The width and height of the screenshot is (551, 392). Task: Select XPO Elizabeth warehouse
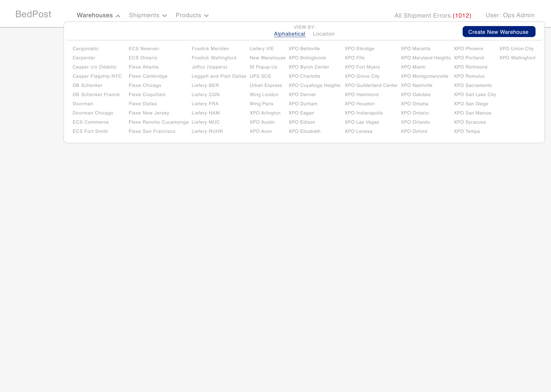coord(304,131)
